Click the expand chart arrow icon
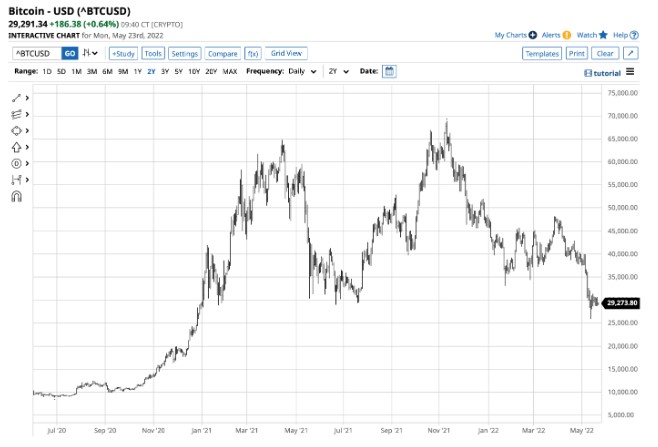Image resolution: width=658 pixels, height=447 pixels. [x=631, y=53]
